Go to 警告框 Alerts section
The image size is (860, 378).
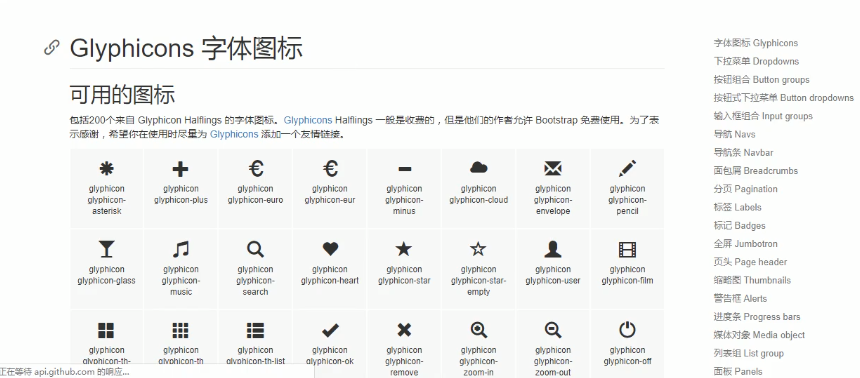(740, 298)
